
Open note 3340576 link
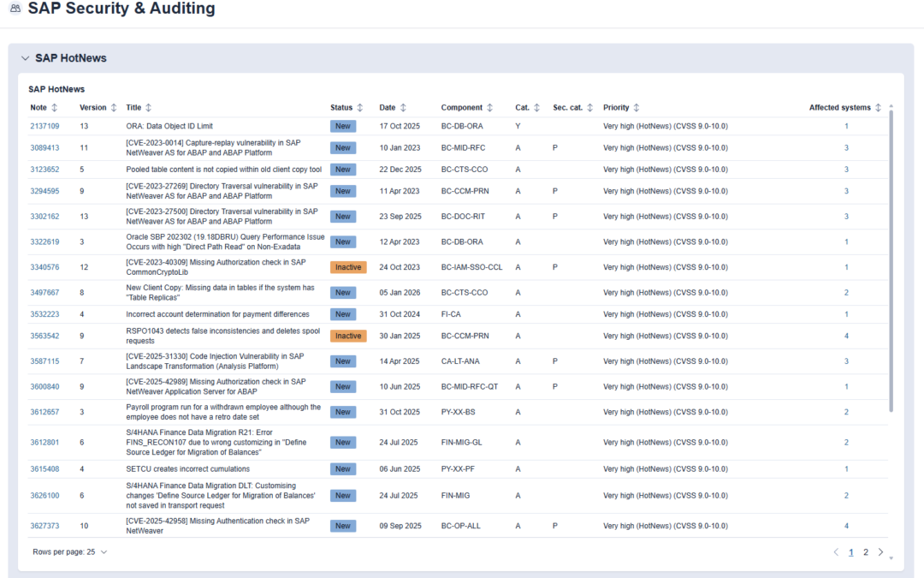click(x=44, y=267)
